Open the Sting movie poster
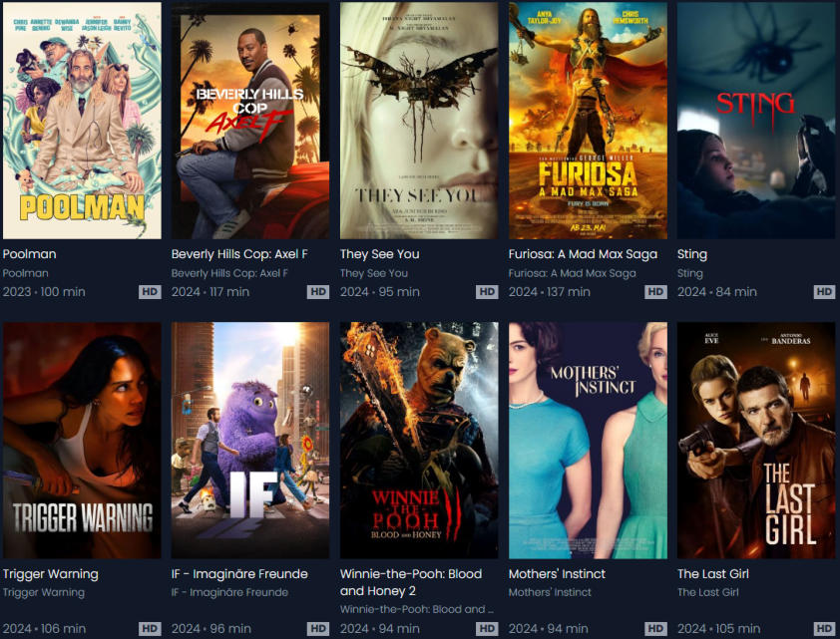Image resolution: width=840 pixels, height=639 pixels. (756, 121)
